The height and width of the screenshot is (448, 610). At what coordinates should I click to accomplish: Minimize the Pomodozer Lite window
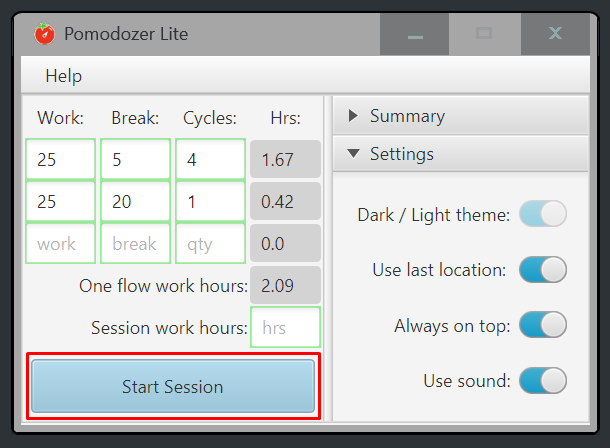pyautogui.click(x=415, y=35)
